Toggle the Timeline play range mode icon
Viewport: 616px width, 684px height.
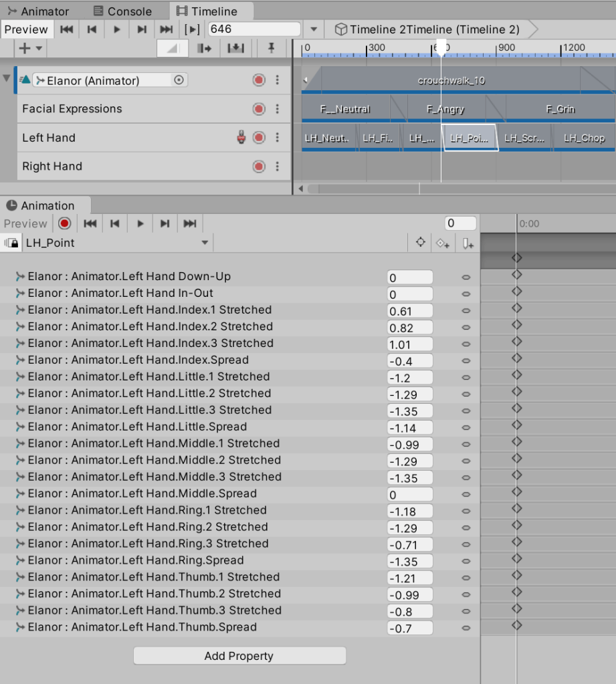[x=193, y=29]
